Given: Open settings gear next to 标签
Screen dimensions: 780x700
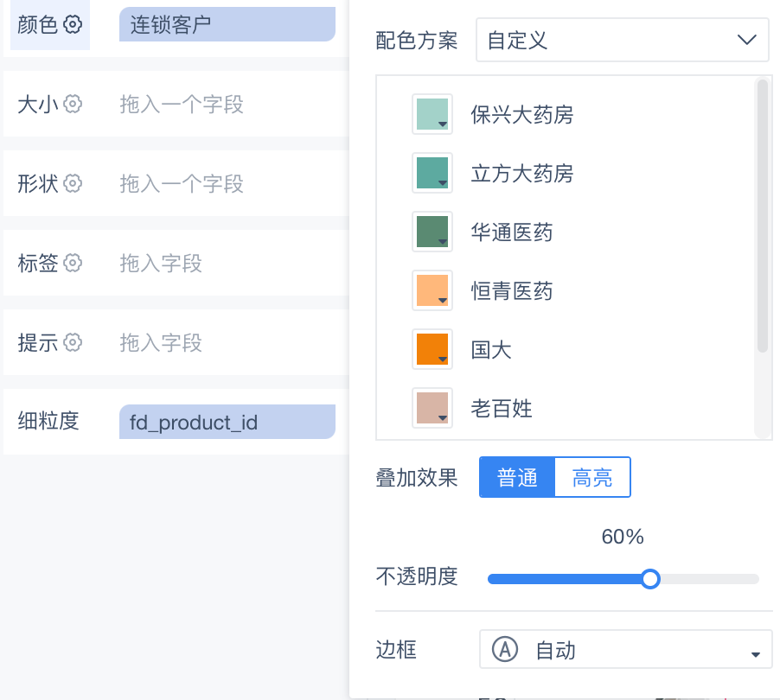Looking at the screenshot, I should click(x=73, y=263).
